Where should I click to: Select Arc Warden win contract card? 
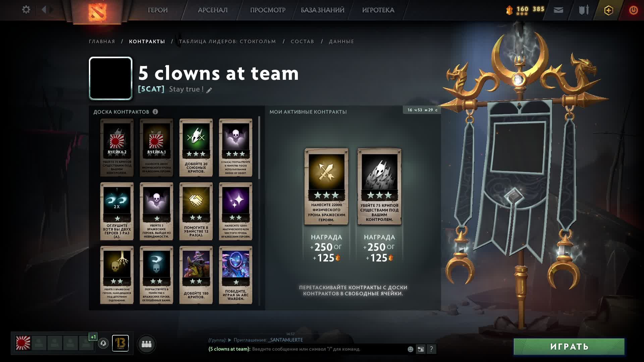(x=235, y=275)
